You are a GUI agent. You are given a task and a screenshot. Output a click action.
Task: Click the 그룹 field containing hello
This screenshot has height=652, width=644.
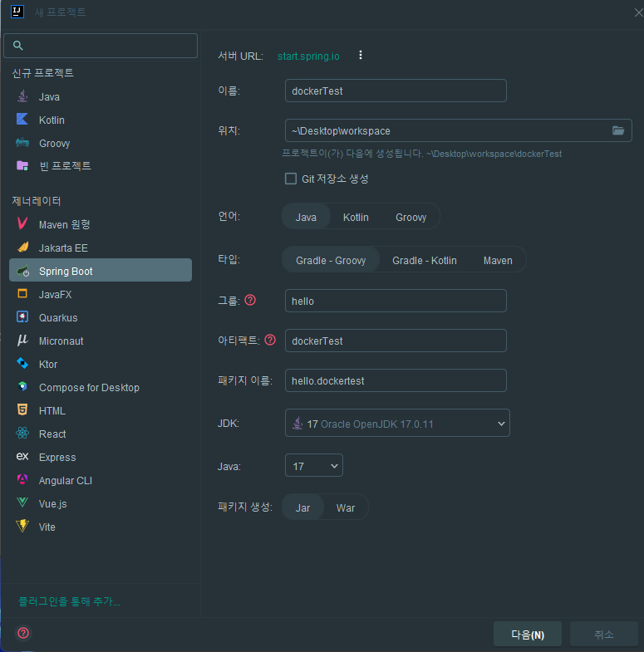pos(396,301)
